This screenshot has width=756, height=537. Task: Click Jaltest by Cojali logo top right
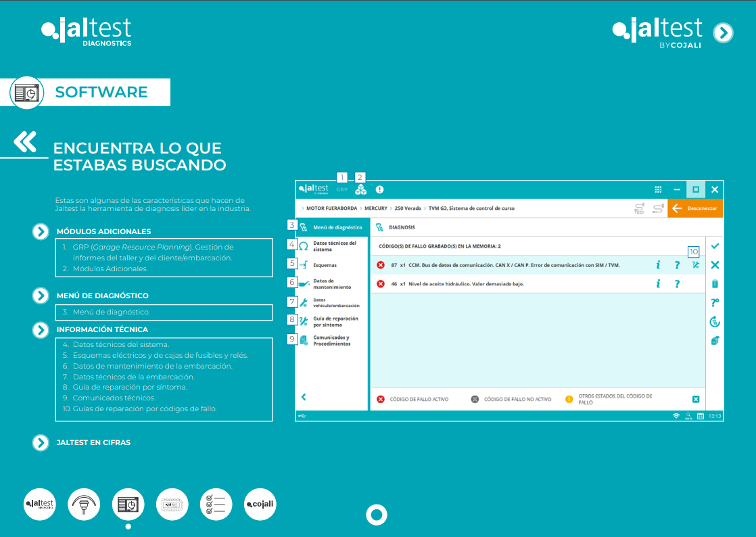(x=657, y=32)
